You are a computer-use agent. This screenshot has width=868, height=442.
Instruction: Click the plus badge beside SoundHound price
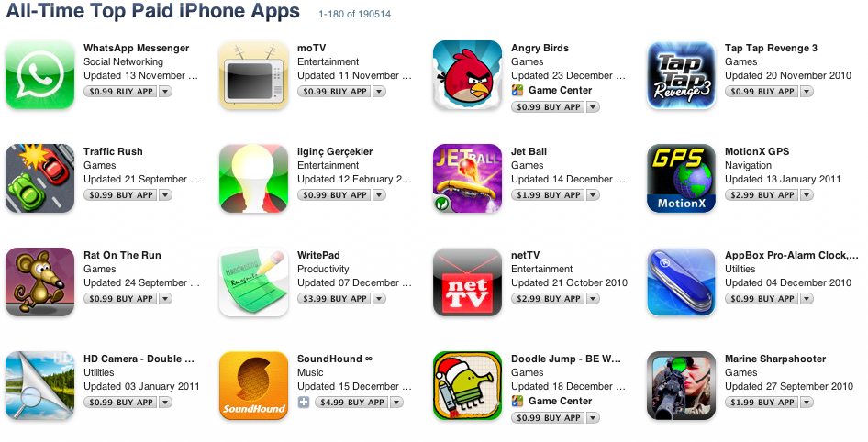[x=304, y=403]
